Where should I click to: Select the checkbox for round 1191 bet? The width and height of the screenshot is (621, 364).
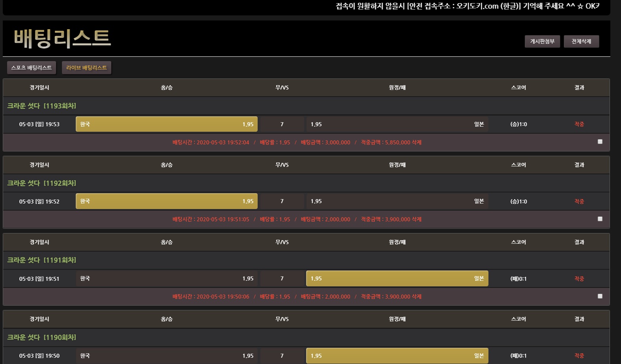tap(600, 296)
